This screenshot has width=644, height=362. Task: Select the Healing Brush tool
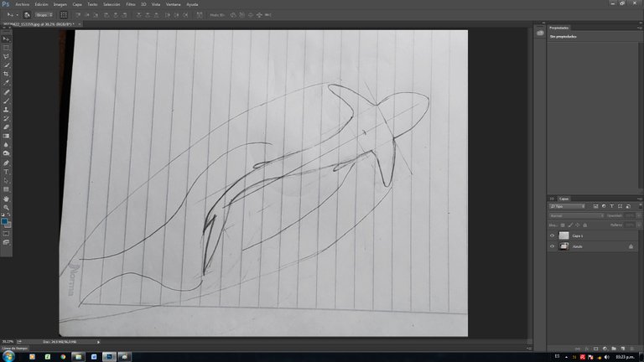click(6, 92)
